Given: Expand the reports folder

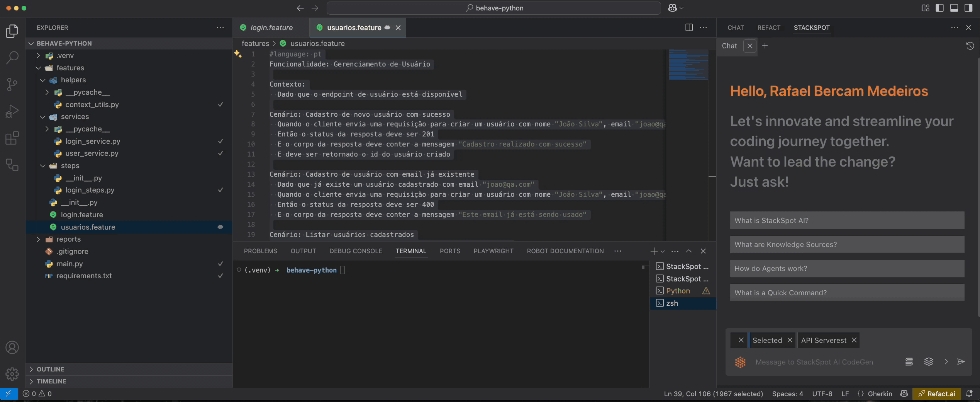Looking at the screenshot, I should [38, 239].
